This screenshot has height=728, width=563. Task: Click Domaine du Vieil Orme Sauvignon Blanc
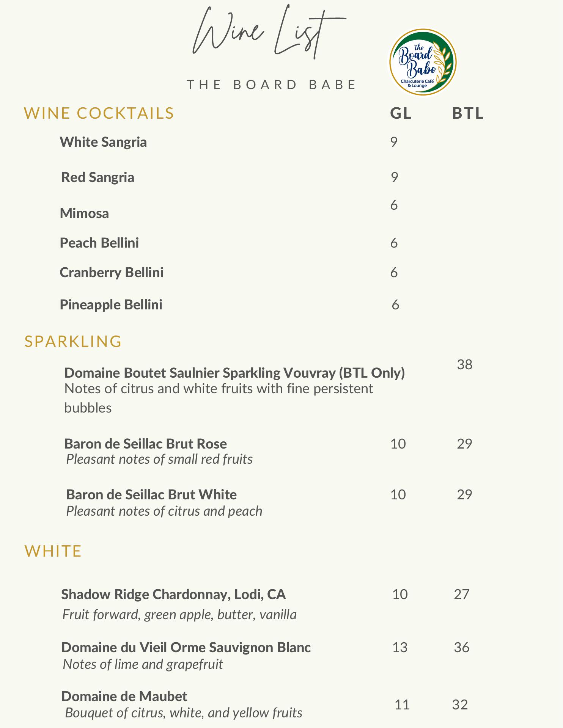186,648
